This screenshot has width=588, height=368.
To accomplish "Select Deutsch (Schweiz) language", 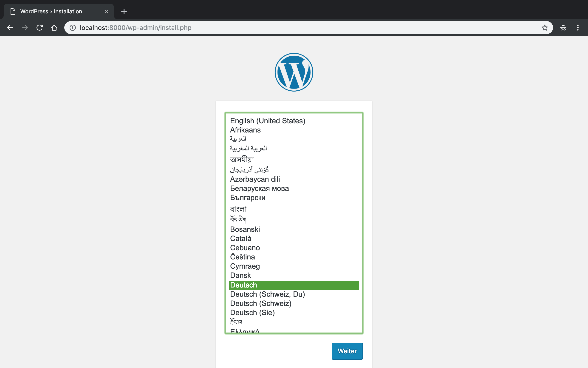I will 294,304.
